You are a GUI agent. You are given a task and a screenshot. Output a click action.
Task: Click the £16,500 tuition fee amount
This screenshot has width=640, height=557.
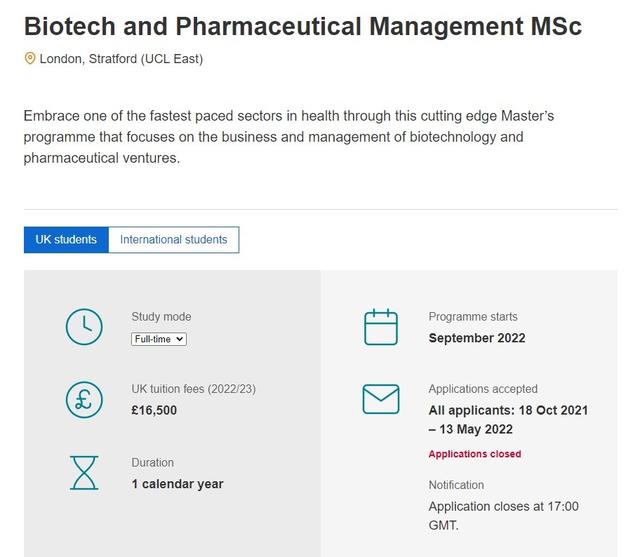click(154, 410)
